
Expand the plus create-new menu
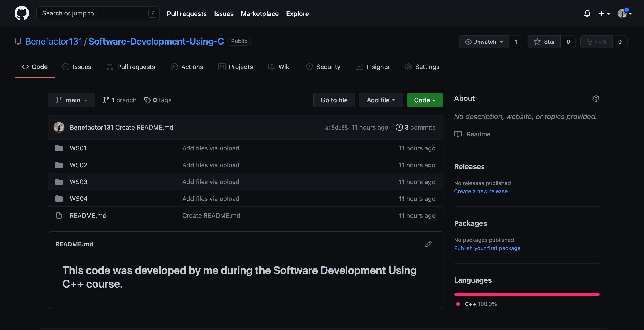pos(604,13)
